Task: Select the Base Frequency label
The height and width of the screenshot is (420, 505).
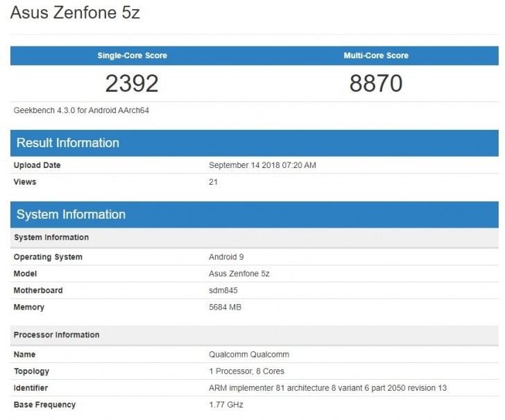Action: pos(44,405)
